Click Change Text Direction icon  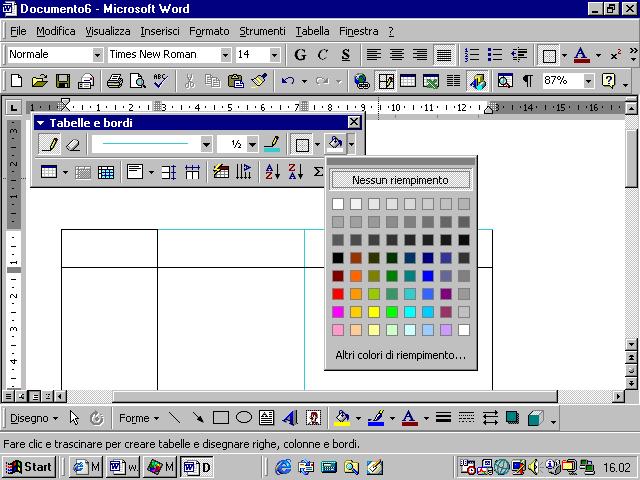coord(244,172)
